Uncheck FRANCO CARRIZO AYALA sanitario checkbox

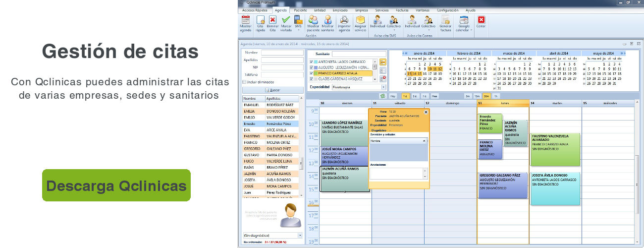tap(311, 73)
